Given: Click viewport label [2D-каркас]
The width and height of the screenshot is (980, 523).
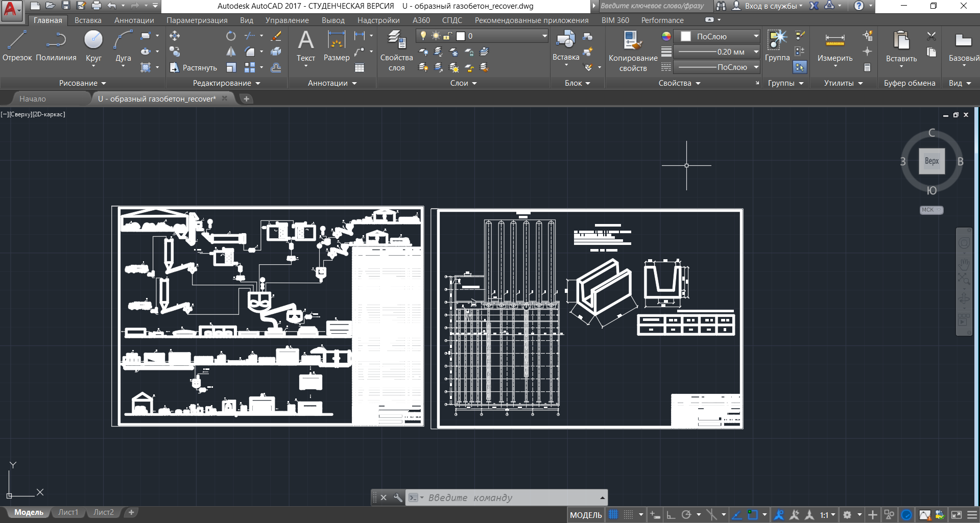Looking at the screenshot, I should coord(49,114).
